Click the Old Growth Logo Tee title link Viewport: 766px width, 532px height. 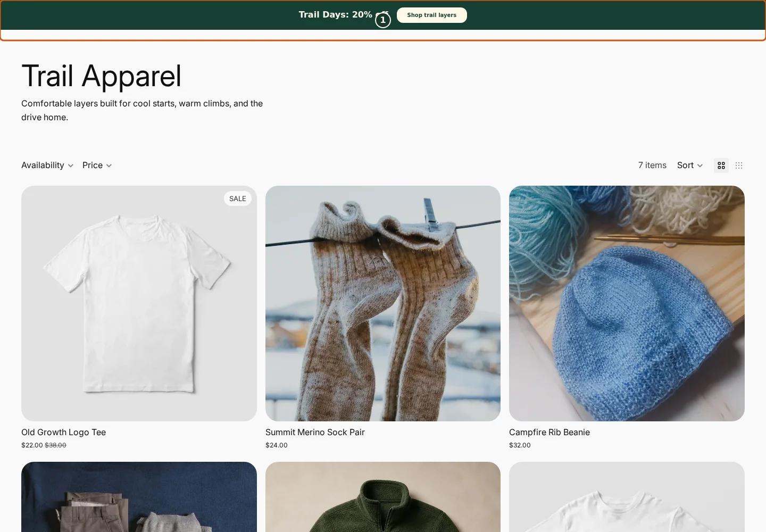point(63,432)
